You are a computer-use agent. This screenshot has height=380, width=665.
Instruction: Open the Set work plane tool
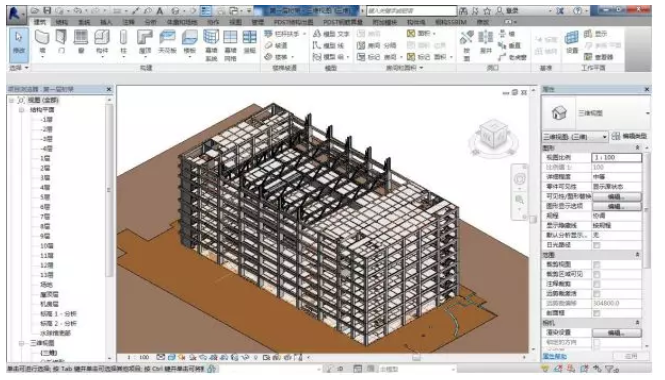click(572, 42)
